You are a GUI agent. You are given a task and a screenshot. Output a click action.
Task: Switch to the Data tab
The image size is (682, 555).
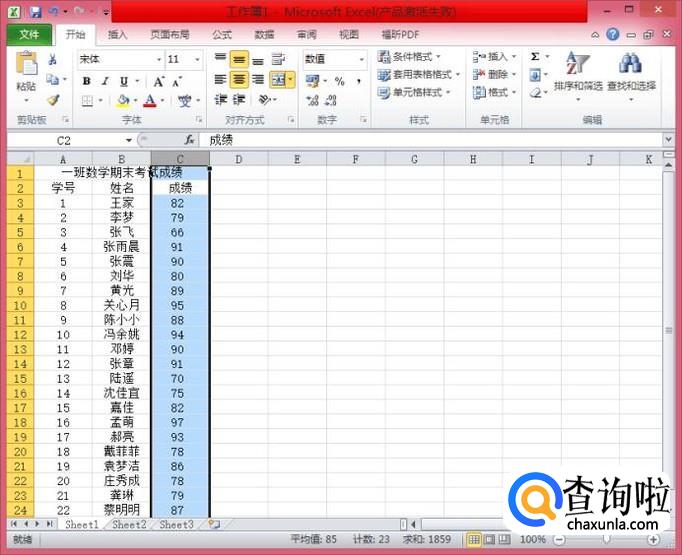click(x=264, y=34)
